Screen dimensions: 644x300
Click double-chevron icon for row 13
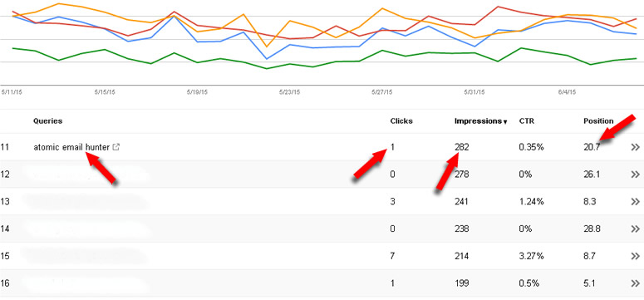point(635,201)
